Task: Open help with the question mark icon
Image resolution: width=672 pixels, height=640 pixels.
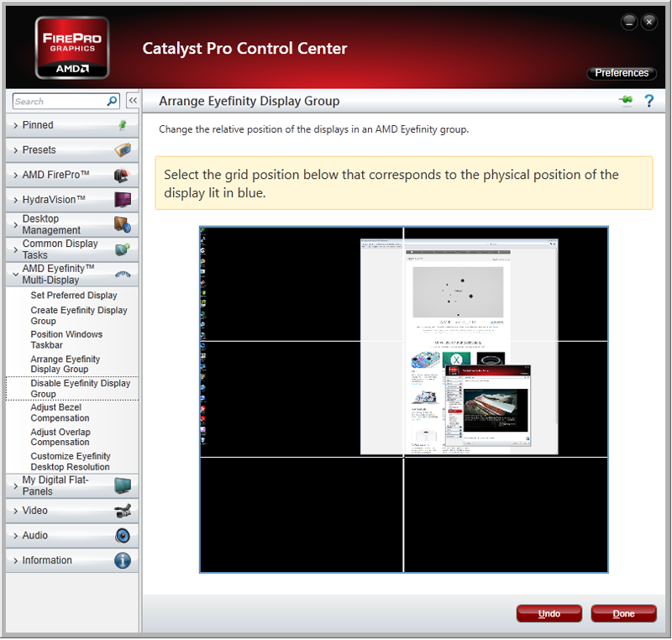Action: pyautogui.click(x=648, y=101)
